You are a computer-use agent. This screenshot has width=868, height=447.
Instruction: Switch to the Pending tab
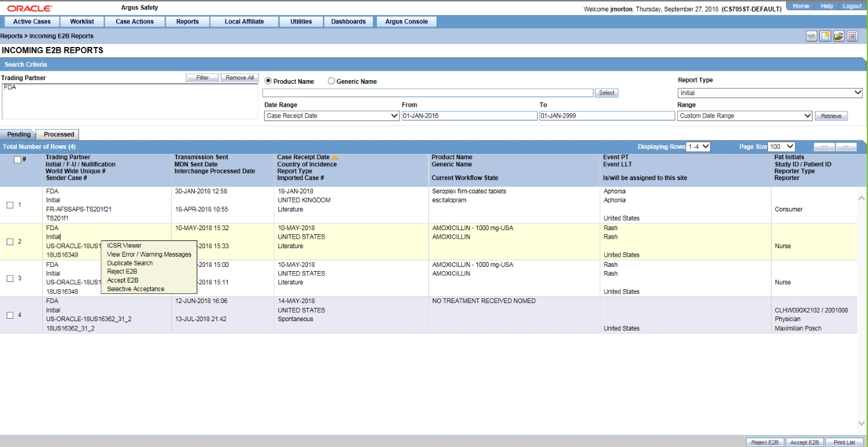click(x=19, y=134)
